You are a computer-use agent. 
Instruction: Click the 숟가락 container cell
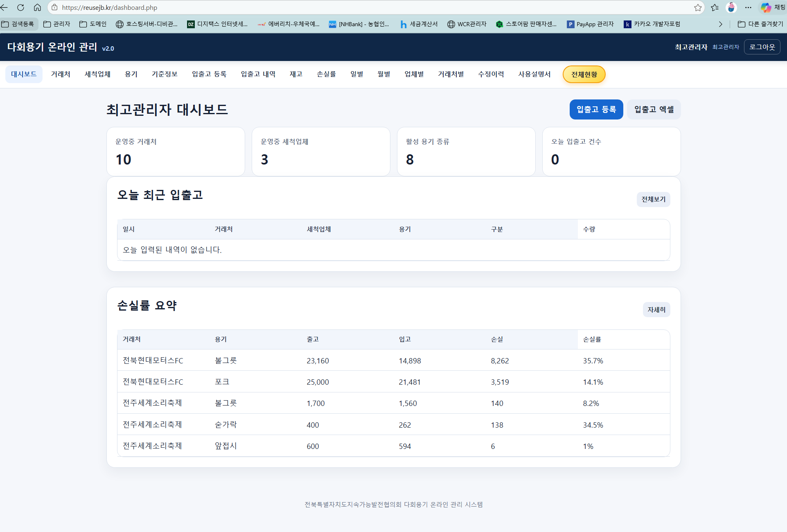point(226,425)
